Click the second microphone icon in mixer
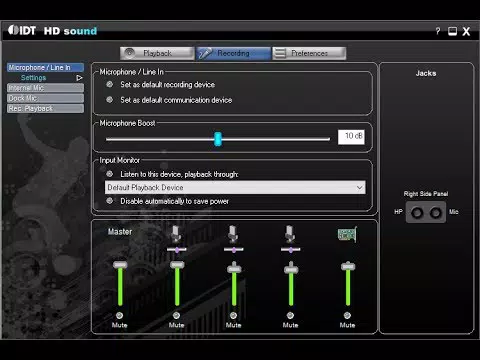The height and width of the screenshot is (360, 480). click(233, 233)
